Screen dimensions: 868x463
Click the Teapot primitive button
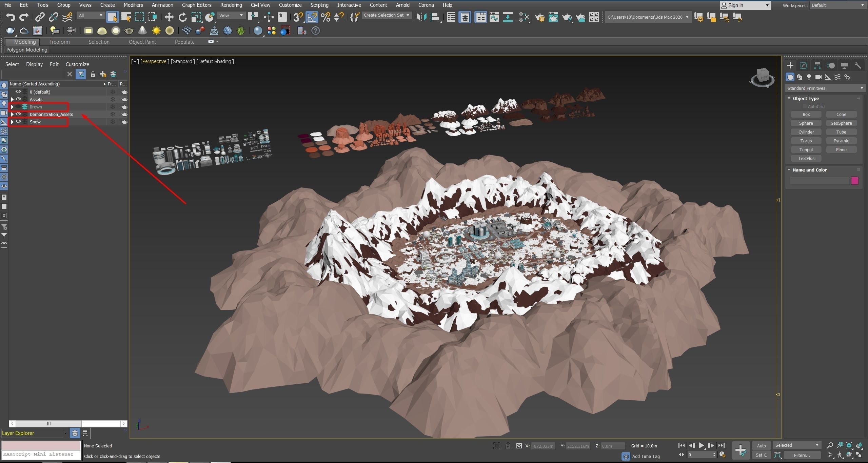806,149
